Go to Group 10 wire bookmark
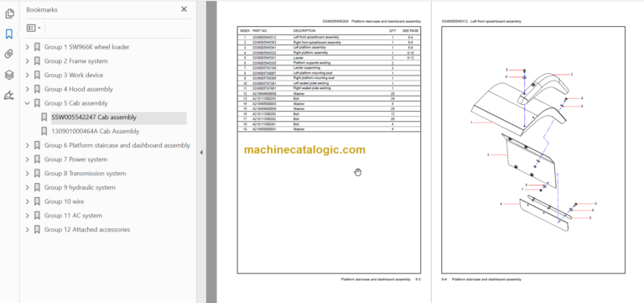Viewport: 644px width, 303px height. click(x=64, y=201)
